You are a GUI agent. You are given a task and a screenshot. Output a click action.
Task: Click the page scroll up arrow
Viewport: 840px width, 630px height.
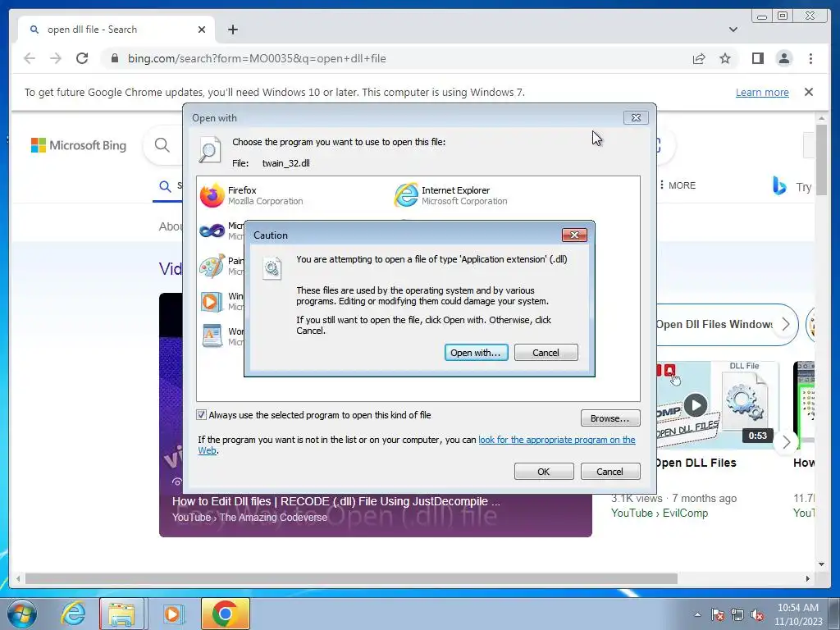[822, 118]
